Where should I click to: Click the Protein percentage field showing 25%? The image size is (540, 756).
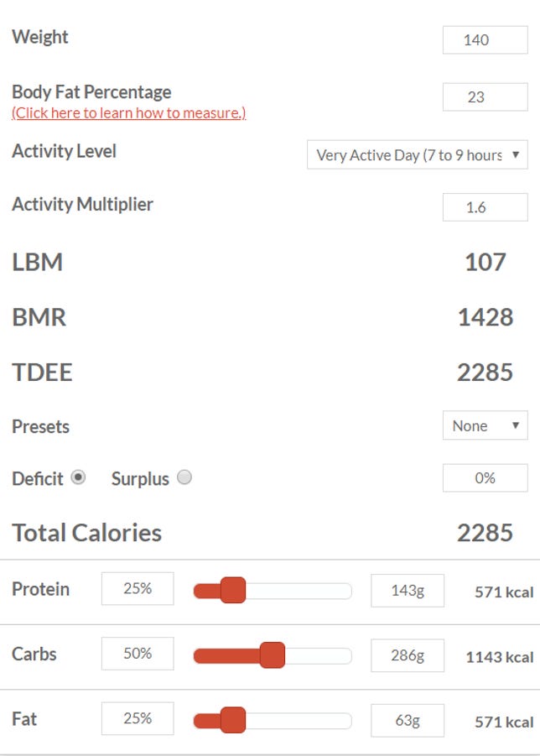[x=138, y=589]
